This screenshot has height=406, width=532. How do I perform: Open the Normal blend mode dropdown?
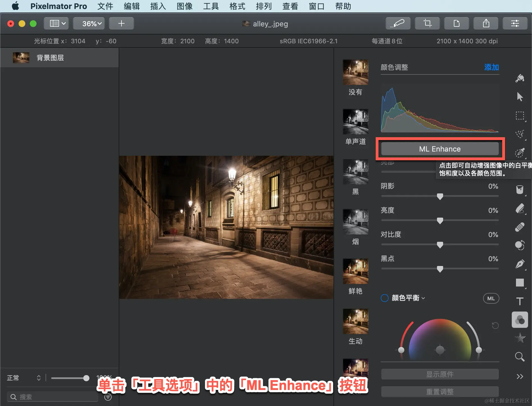[24, 378]
